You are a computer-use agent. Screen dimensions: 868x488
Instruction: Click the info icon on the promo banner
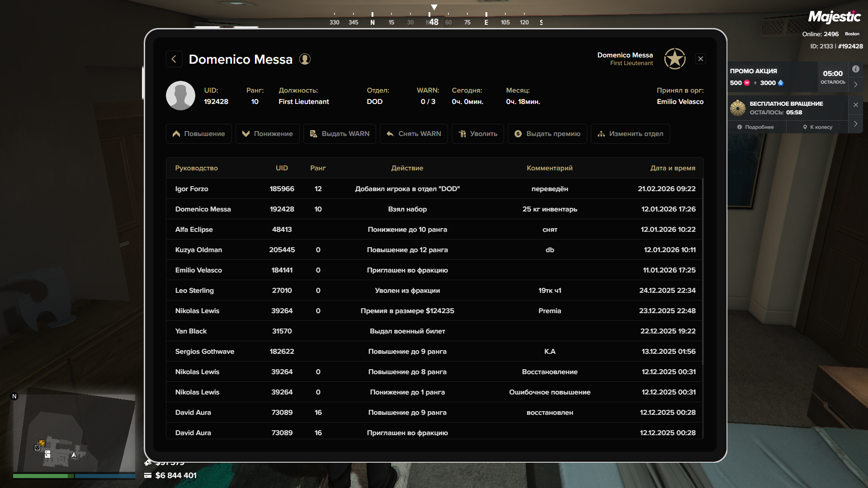pyautogui.click(x=855, y=69)
